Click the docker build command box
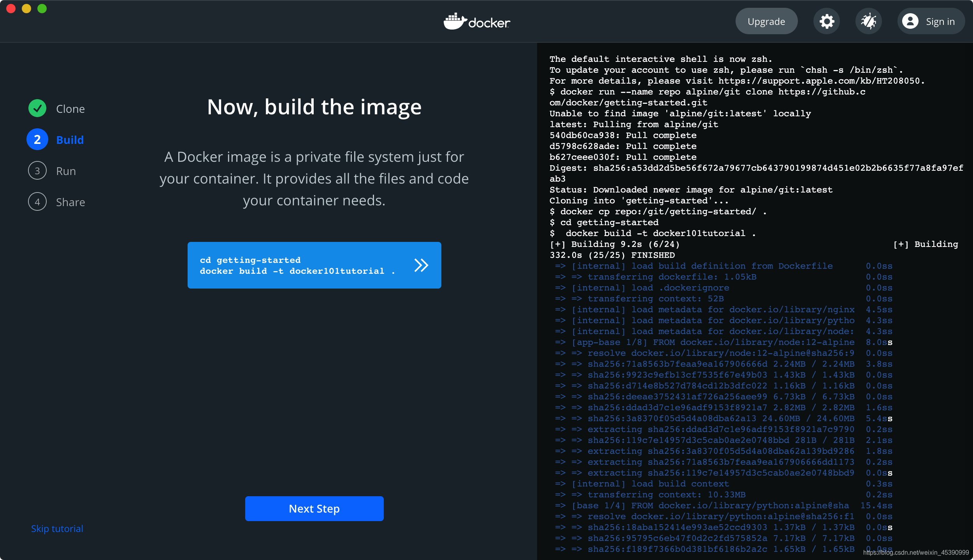 [314, 265]
